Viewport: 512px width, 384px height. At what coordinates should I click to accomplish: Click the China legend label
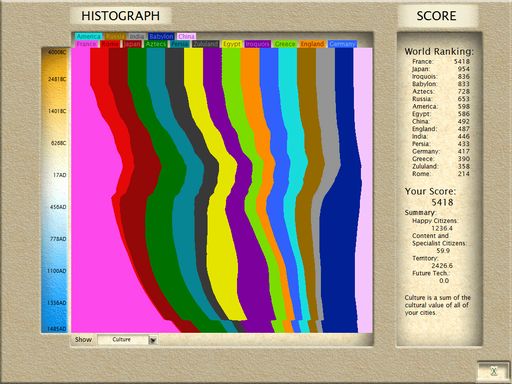coord(186,36)
